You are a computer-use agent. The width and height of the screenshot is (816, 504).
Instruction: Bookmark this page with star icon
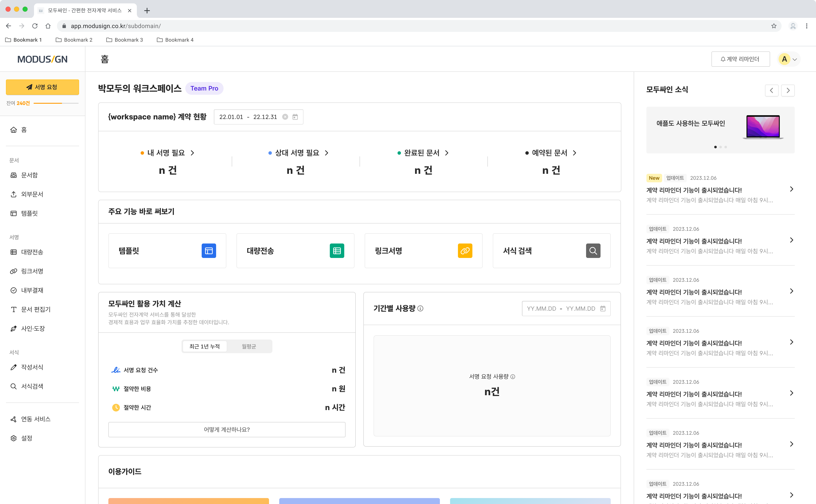(774, 26)
